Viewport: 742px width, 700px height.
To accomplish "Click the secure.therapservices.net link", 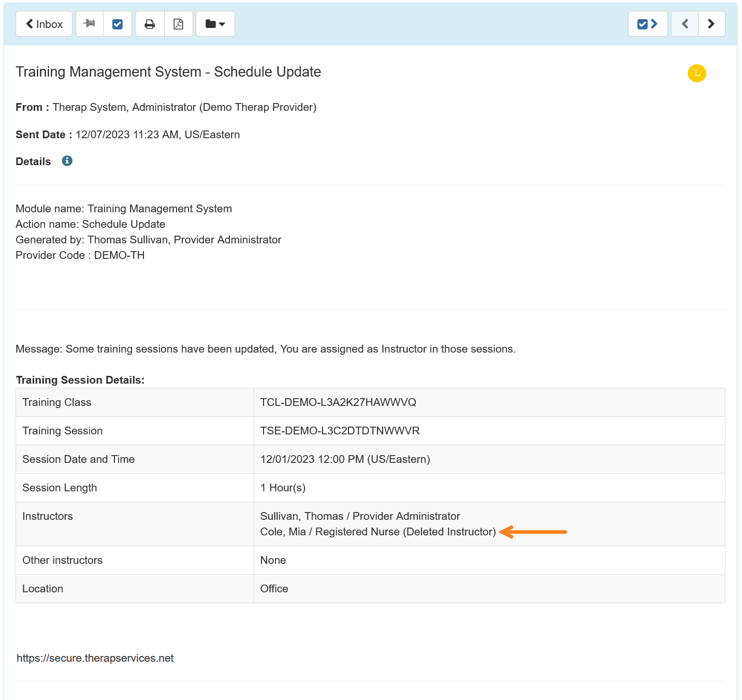I will pos(95,658).
